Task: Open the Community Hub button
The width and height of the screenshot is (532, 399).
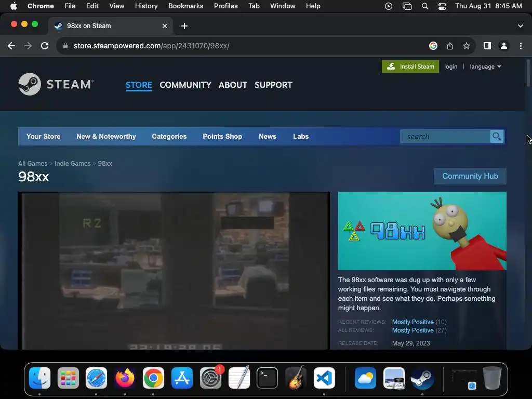Action: 470,176
